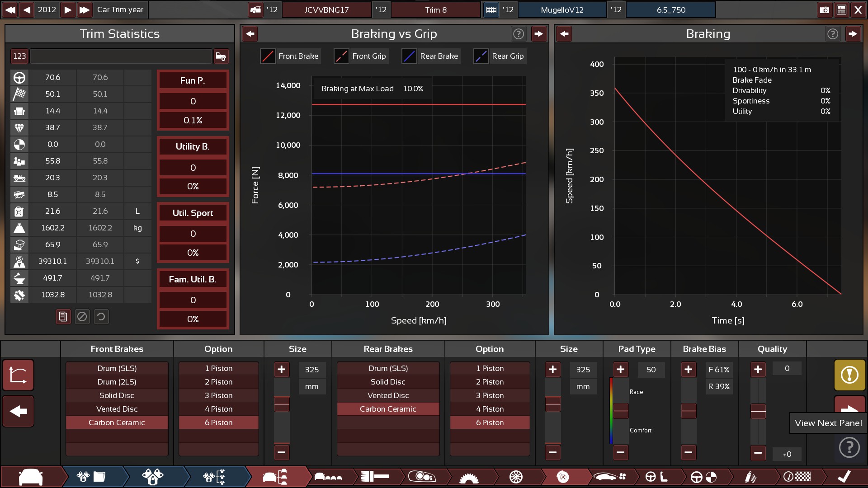Open Braking vs Grip help icon
Screen dimensions: 868x488
518,34
